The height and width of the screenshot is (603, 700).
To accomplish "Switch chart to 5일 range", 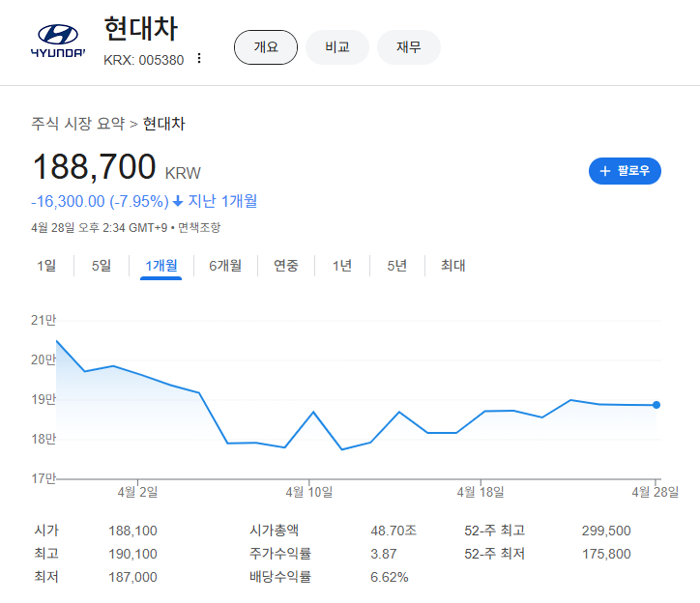I will pos(102,266).
